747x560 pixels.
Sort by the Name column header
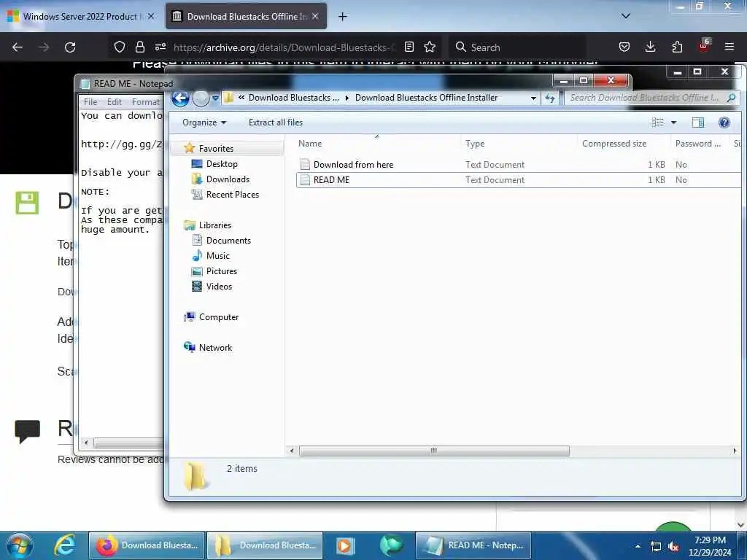(x=309, y=144)
